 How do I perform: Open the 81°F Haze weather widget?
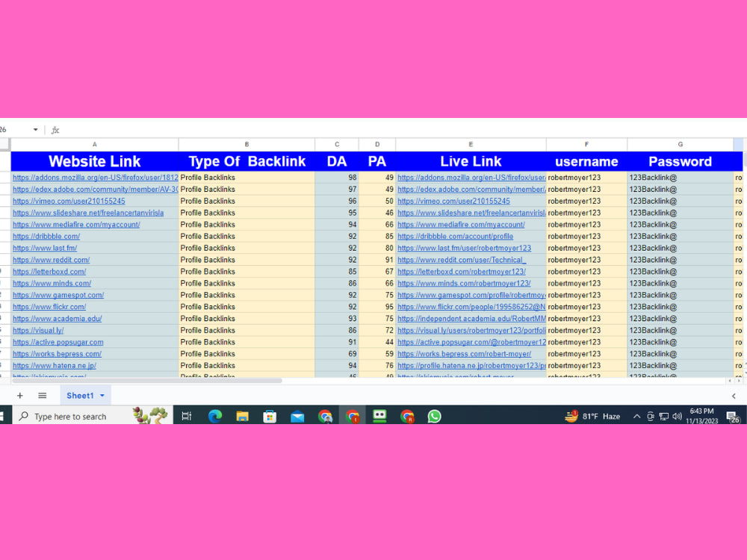[592, 416]
